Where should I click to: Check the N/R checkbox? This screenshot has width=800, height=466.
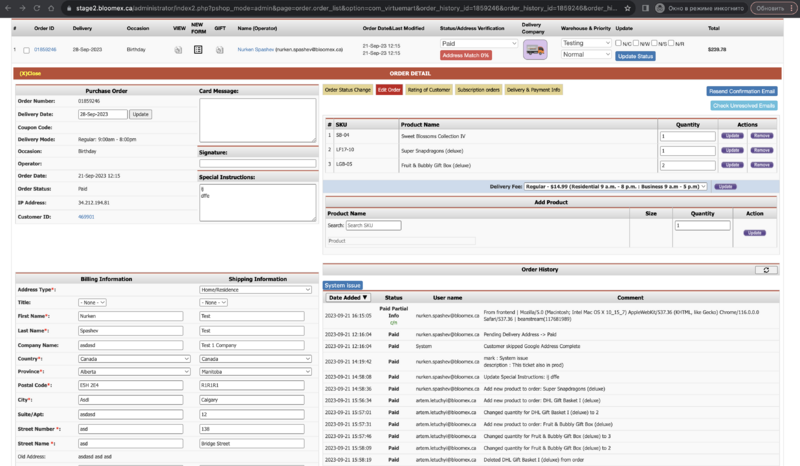click(x=671, y=43)
